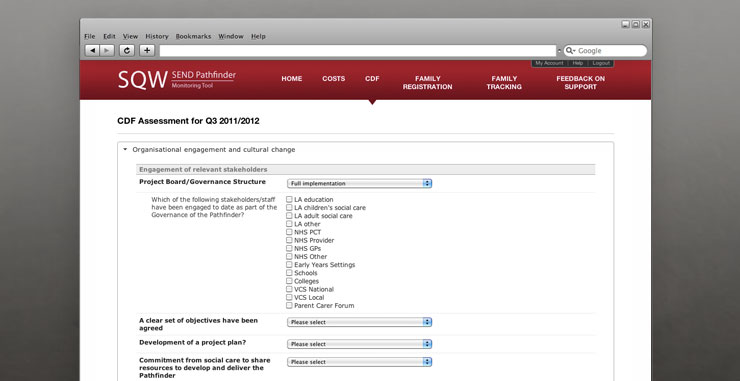Check the Schools checkbox
The height and width of the screenshot is (381, 740).
coord(289,272)
